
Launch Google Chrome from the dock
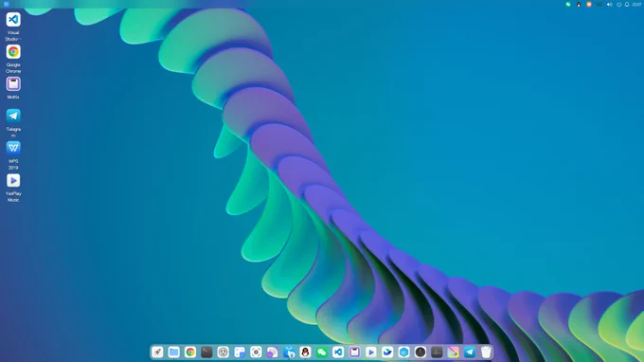(190, 353)
